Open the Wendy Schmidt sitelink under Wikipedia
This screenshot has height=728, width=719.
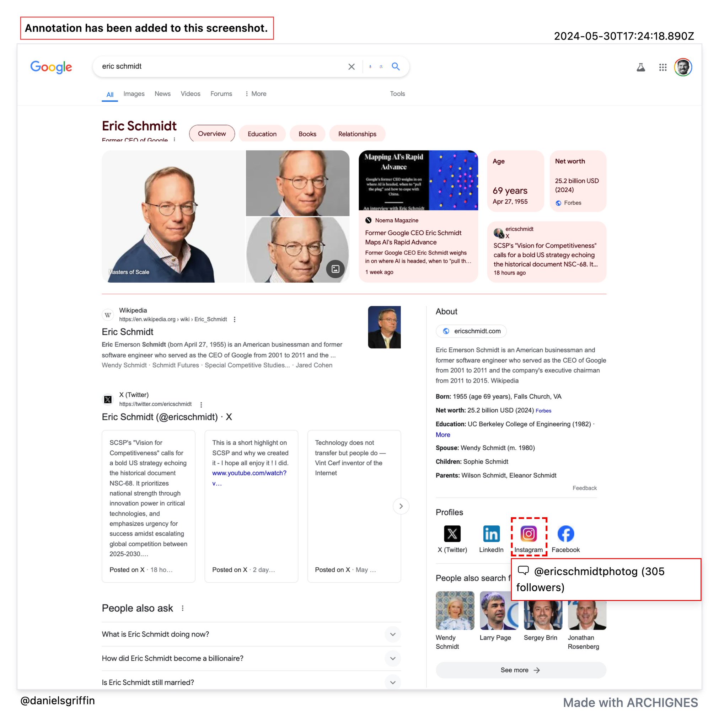click(x=124, y=365)
